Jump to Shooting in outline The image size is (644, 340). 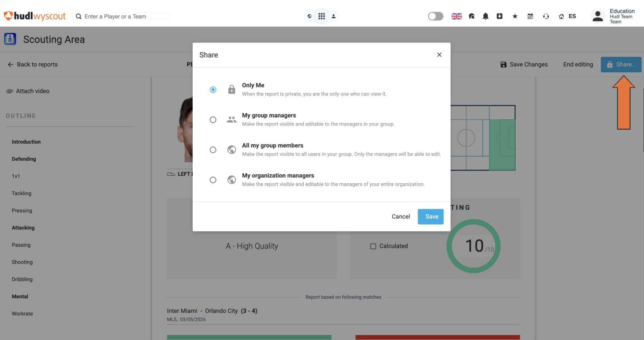tap(22, 262)
